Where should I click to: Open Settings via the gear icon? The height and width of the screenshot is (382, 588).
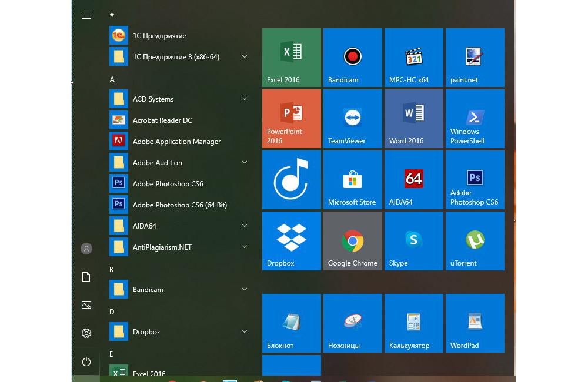[86, 333]
